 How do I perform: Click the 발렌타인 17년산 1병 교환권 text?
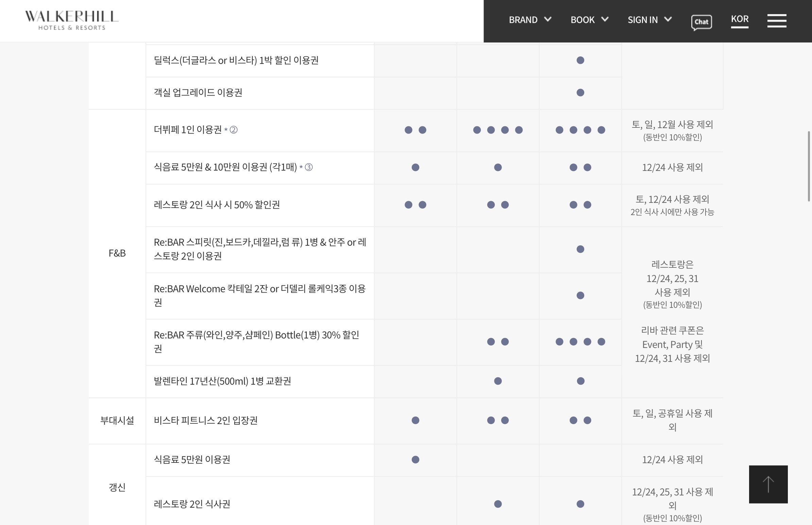[222, 381]
